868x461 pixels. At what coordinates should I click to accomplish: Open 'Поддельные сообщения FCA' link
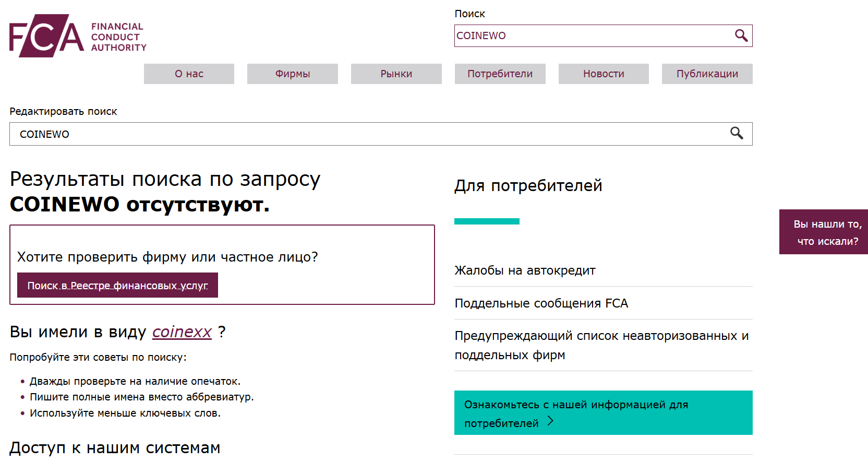(x=541, y=303)
